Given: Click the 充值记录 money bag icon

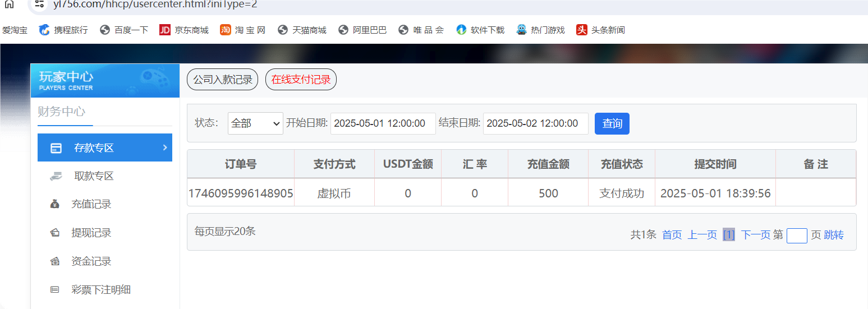Looking at the screenshot, I should 55,204.
